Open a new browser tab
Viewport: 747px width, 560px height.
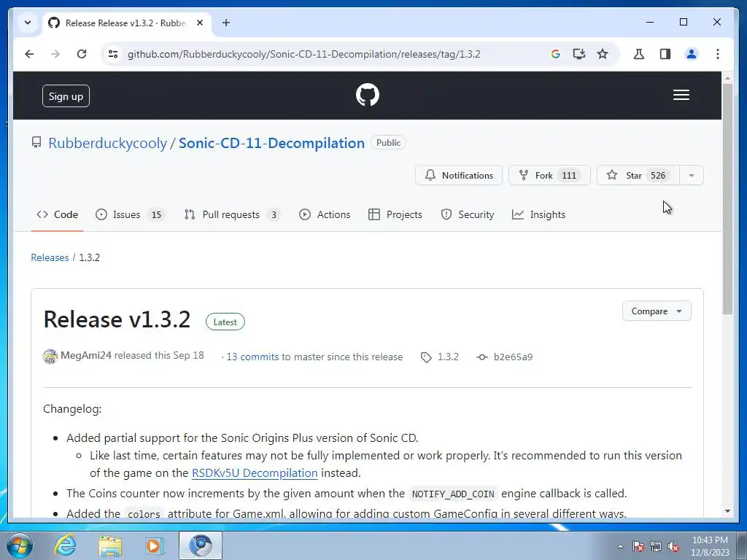[x=226, y=23]
